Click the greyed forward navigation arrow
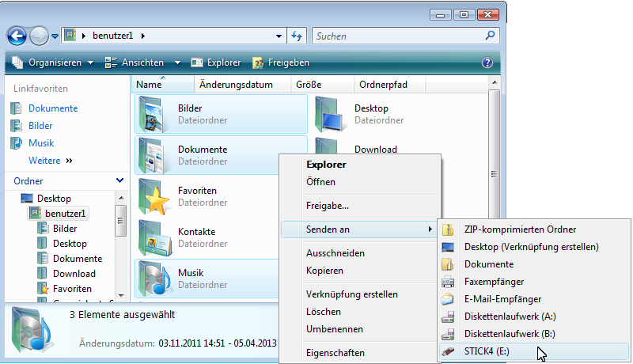Screen dimensions: 633x364 [39, 36]
